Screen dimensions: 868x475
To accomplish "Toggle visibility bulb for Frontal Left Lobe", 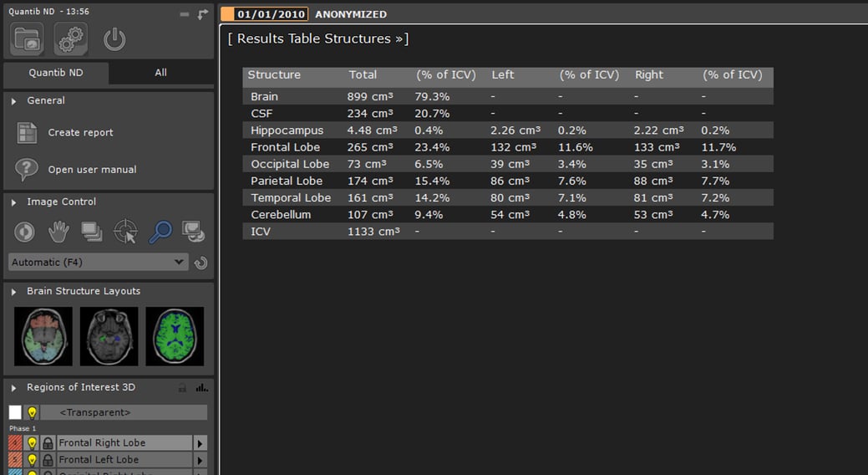I will click(x=33, y=460).
